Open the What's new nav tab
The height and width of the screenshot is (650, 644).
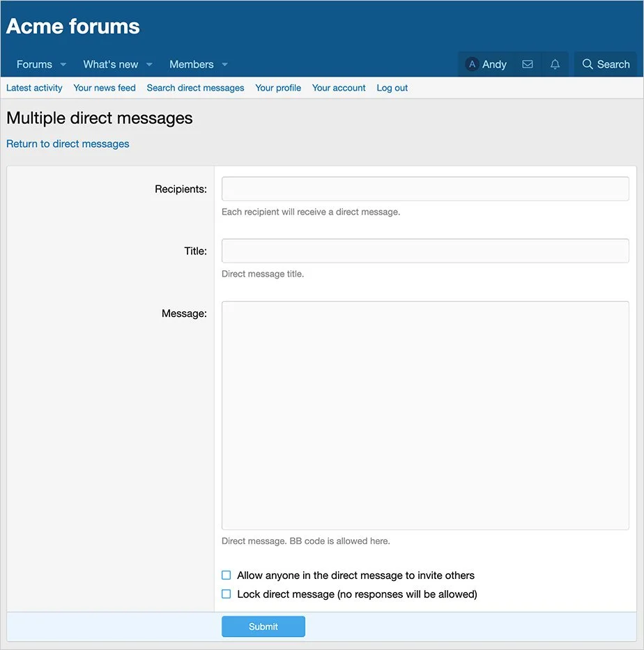[x=110, y=64]
